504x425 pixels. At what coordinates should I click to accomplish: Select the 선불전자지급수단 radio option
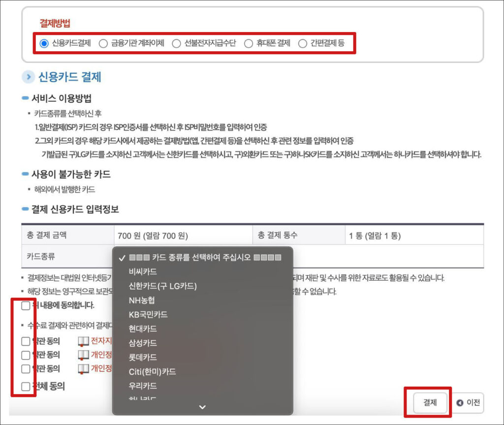pos(176,43)
